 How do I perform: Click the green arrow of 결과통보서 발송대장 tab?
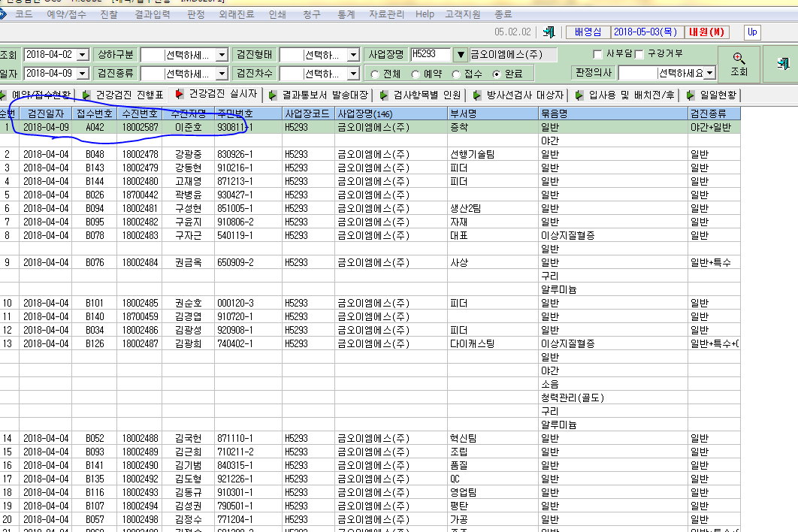point(273,95)
